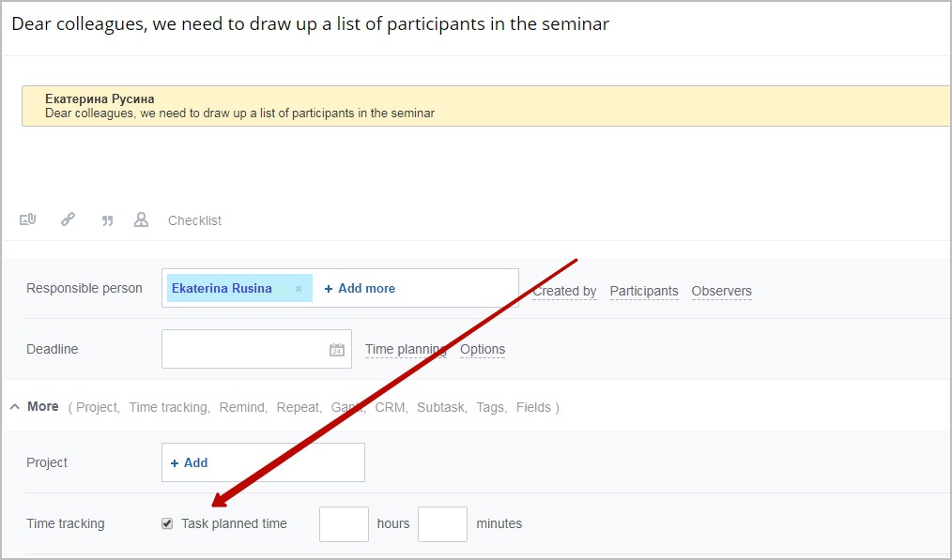Click the task title text field
The width and height of the screenshot is (952, 560).
(x=477, y=24)
